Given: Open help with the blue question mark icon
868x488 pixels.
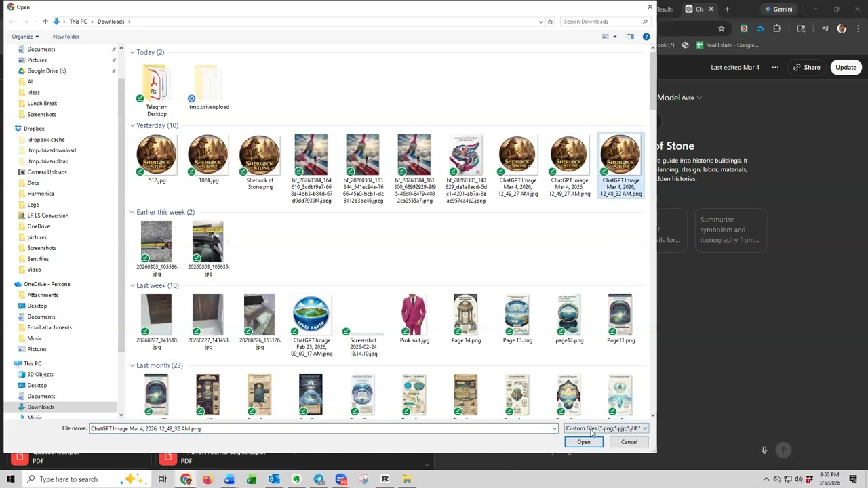Looking at the screenshot, I should (x=646, y=37).
